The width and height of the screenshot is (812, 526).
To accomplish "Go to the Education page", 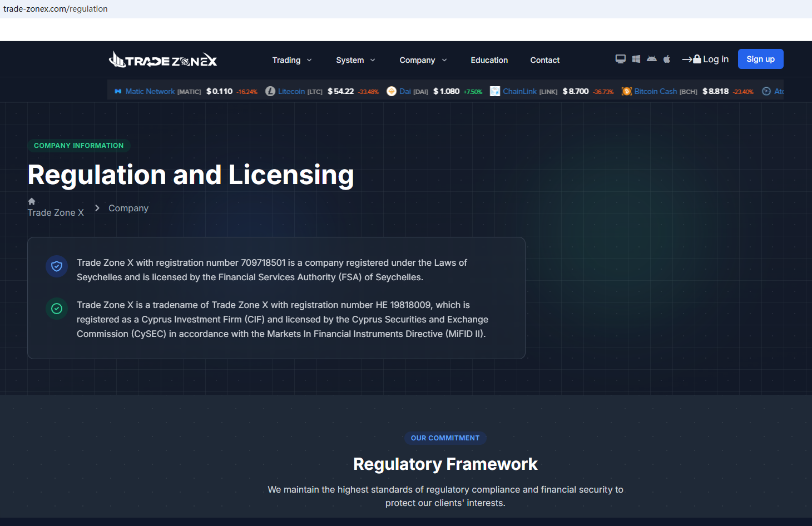I will (489, 60).
